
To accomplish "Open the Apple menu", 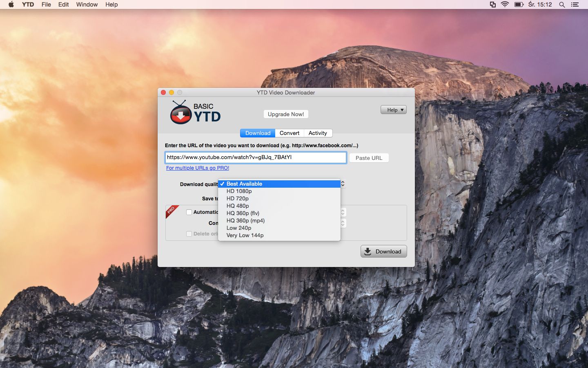I will tap(11, 4).
